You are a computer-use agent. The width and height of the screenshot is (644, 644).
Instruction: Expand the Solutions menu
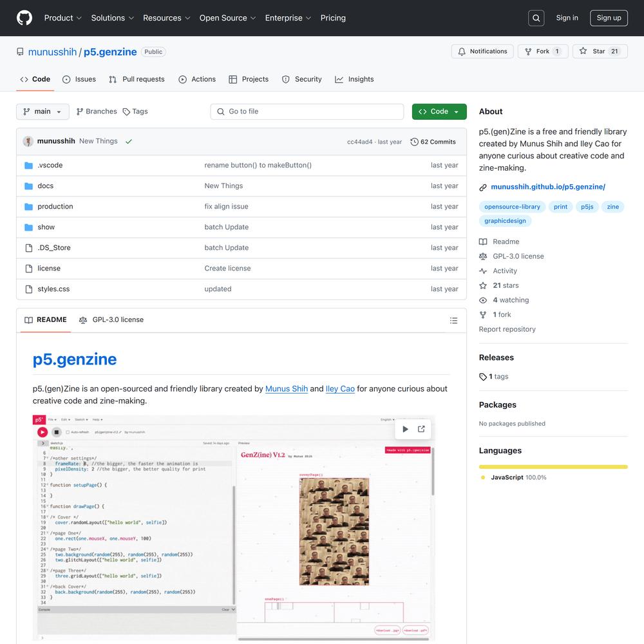click(113, 18)
